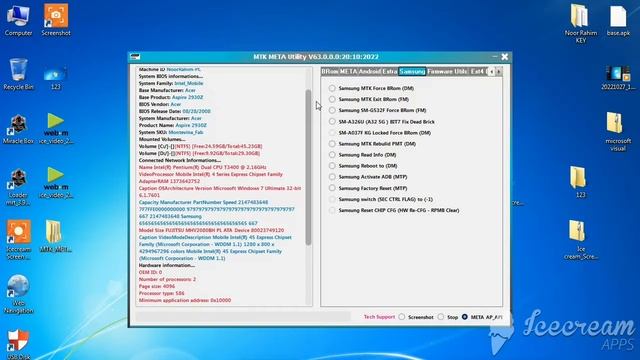The width and height of the screenshot is (640, 360).
Task: Select Samsung Factory Reset (MTP)
Action: 332,188
